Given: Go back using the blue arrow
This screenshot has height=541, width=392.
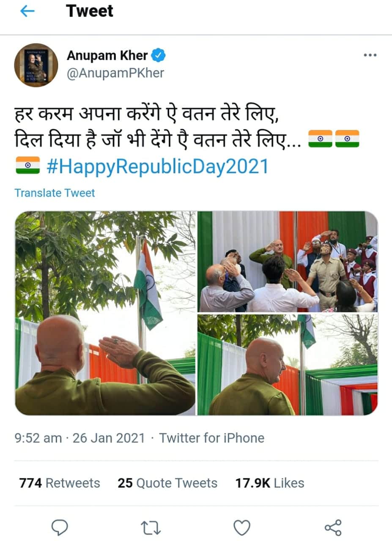Looking at the screenshot, I should 27,11.
